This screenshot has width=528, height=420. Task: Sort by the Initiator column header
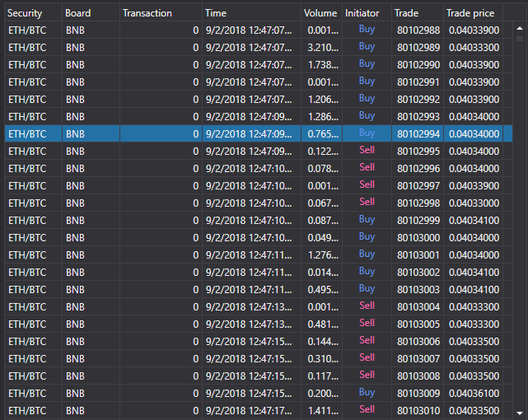pos(367,13)
